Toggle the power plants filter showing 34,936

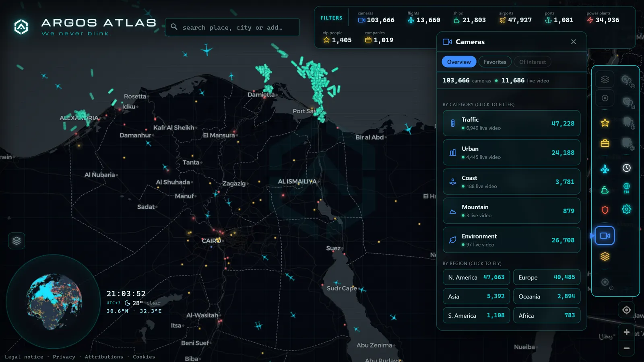603,18
